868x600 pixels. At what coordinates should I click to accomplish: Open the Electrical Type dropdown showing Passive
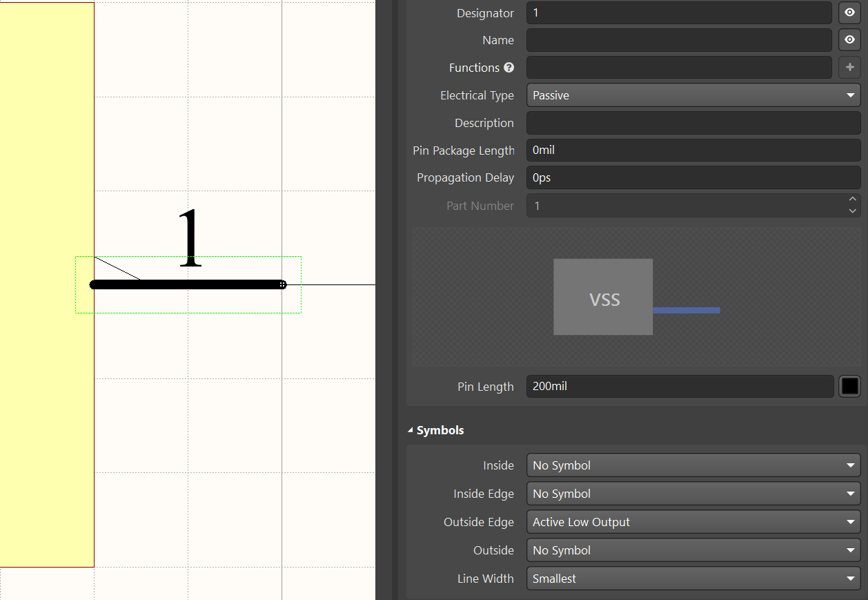[x=692, y=95]
